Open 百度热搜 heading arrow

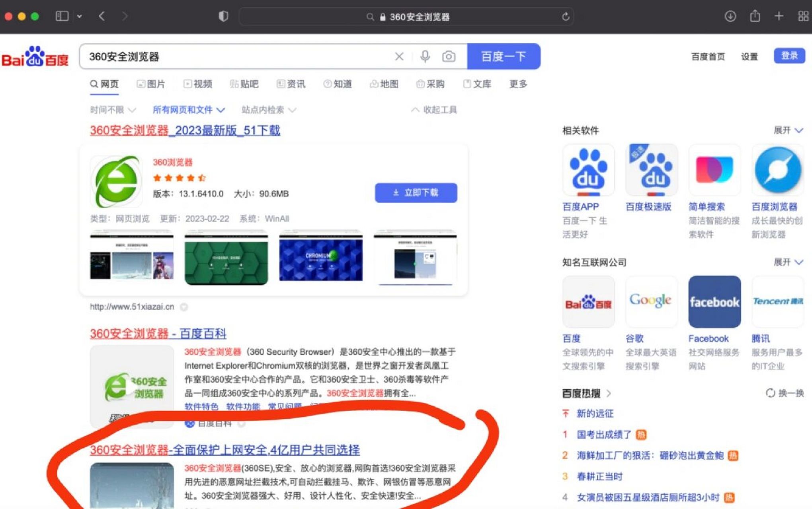pos(609,394)
